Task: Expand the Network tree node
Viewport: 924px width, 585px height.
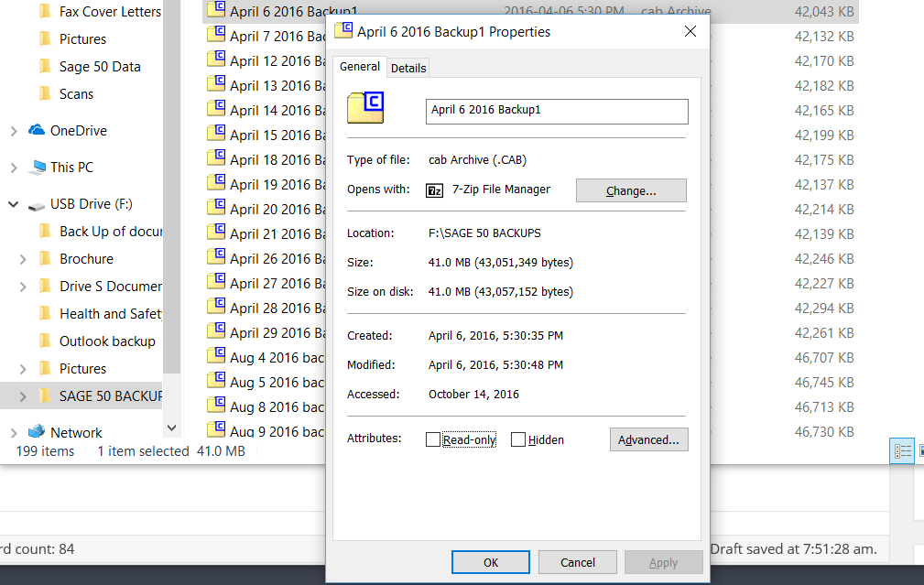Action: (x=14, y=433)
